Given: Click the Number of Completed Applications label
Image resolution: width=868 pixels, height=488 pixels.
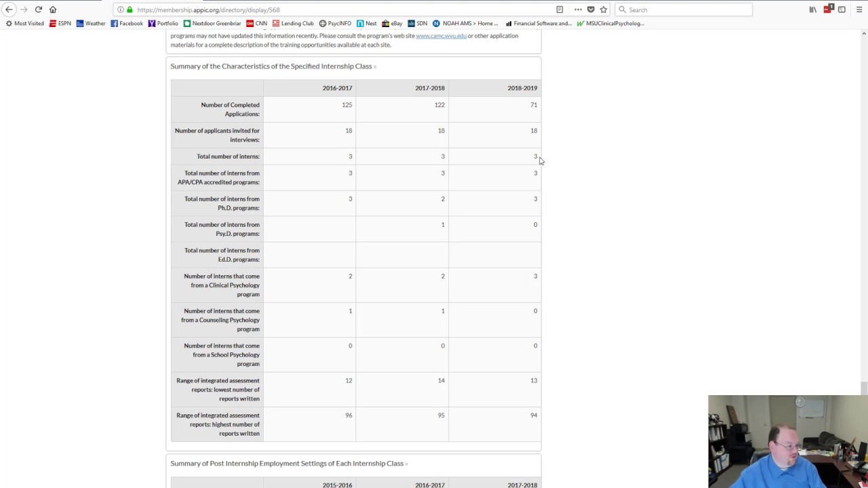Looking at the screenshot, I should [x=230, y=109].
